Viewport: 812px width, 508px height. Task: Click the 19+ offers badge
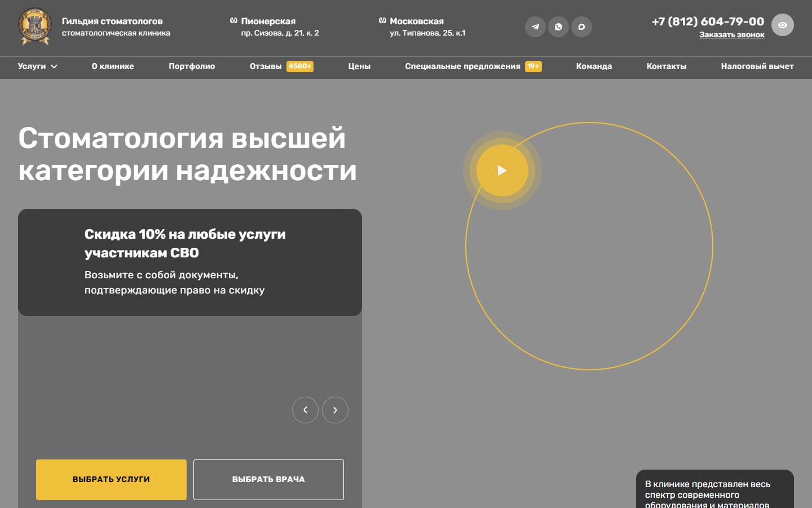533,66
